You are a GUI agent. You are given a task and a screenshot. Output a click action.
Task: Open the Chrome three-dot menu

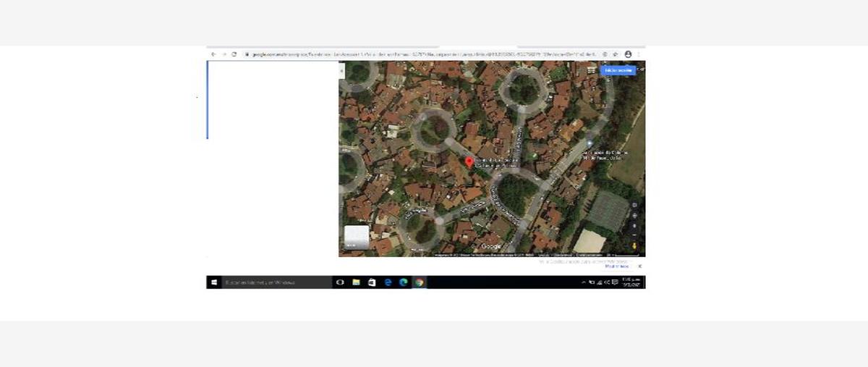point(638,54)
